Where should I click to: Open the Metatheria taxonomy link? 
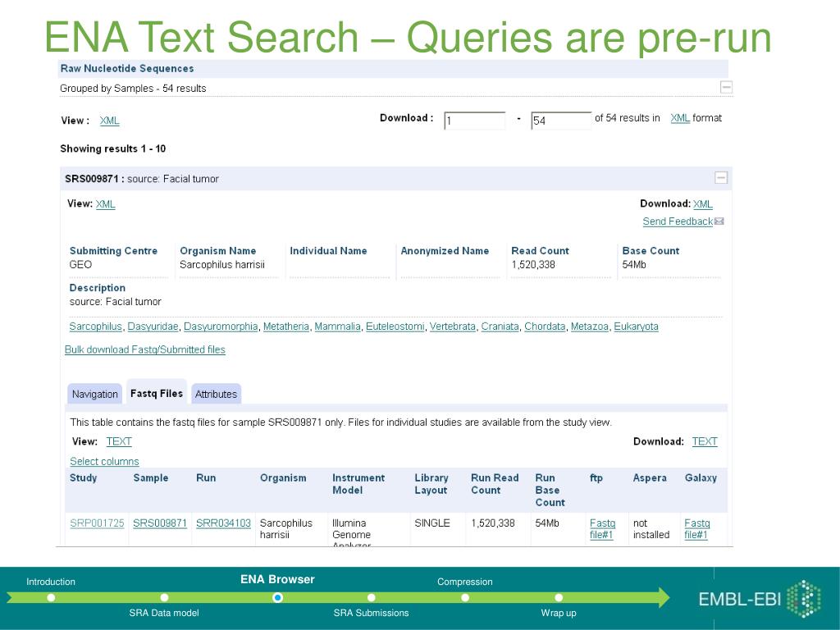[x=286, y=326]
